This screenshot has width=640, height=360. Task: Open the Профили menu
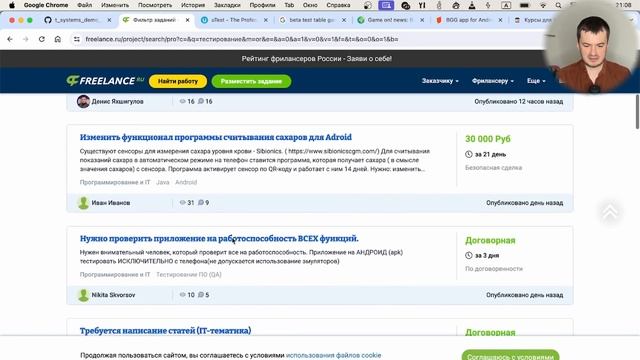pos(262,5)
